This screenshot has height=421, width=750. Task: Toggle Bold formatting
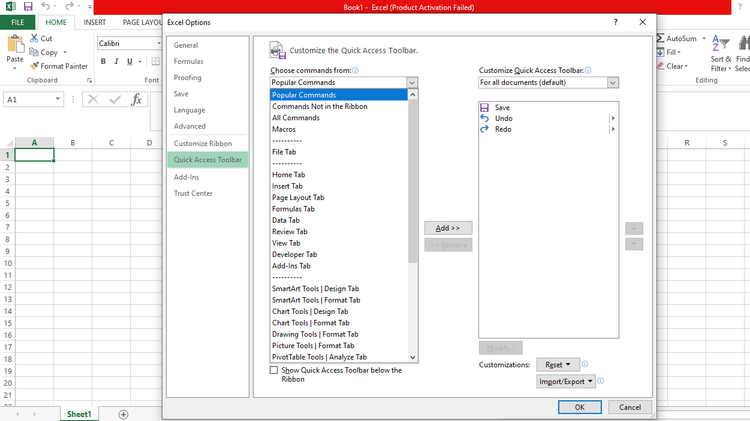pyautogui.click(x=103, y=61)
